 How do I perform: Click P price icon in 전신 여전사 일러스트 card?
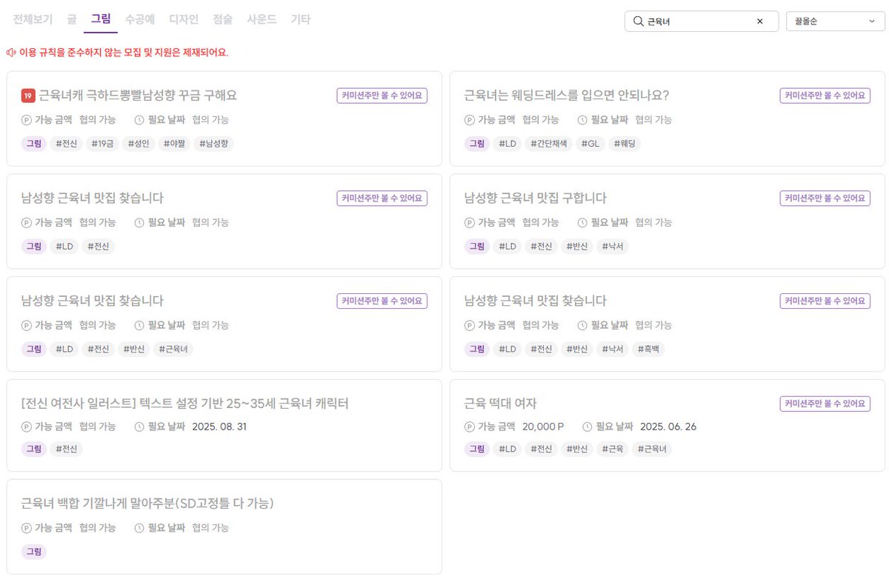[x=27, y=427]
